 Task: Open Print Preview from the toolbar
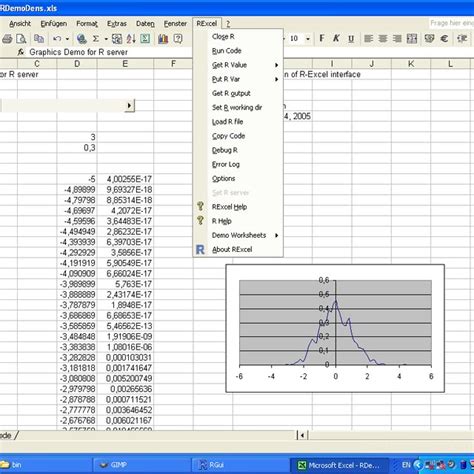coord(21,39)
